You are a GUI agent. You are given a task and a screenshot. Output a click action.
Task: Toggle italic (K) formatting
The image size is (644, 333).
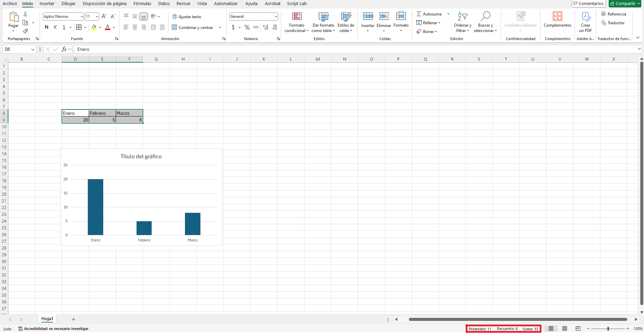tap(55, 27)
